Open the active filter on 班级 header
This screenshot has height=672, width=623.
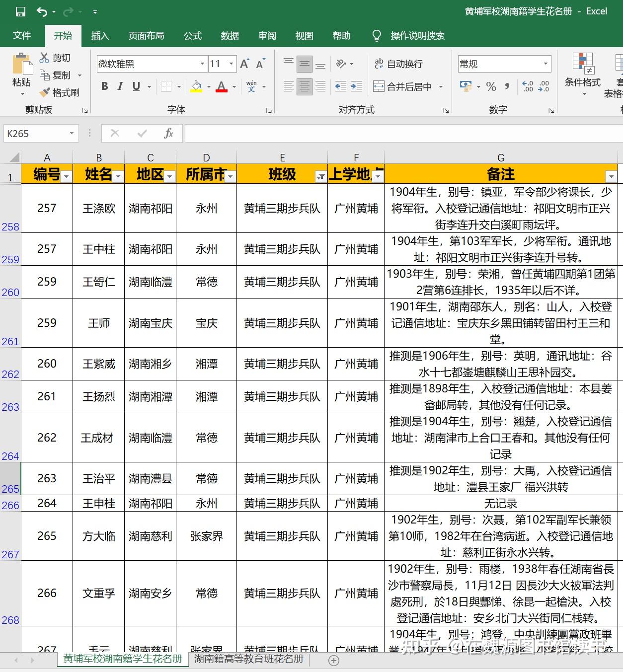point(321,176)
